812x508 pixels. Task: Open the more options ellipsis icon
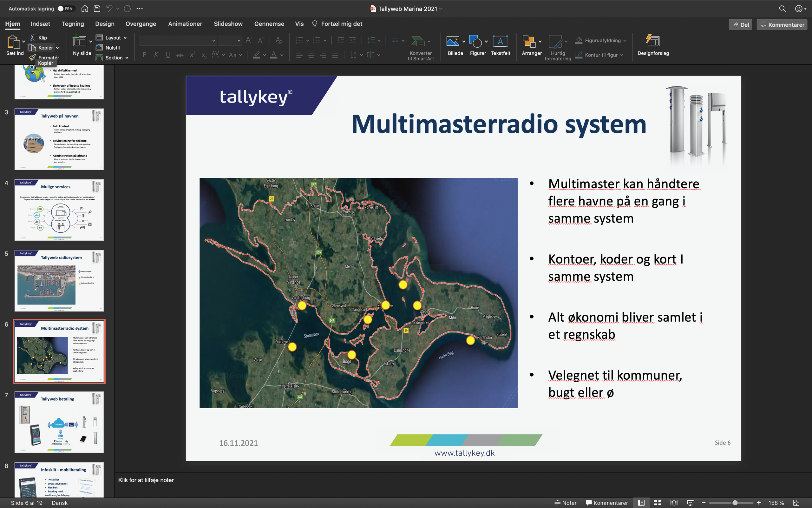tap(140, 9)
